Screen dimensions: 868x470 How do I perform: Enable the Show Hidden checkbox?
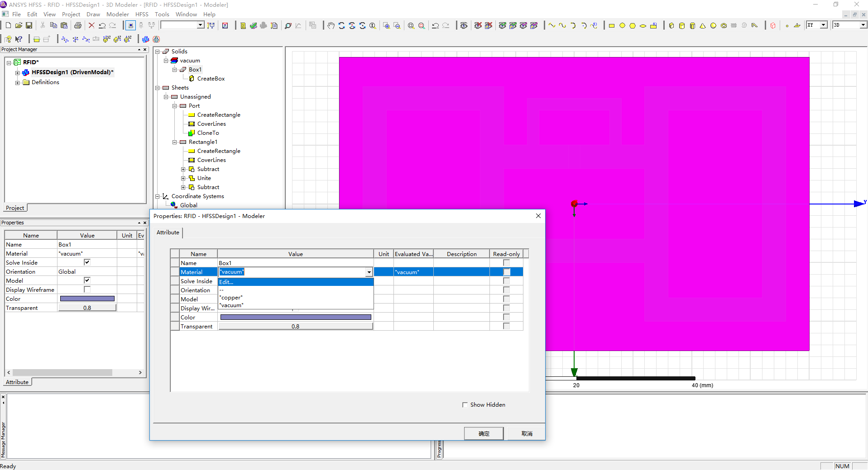[x=465, y=405]
